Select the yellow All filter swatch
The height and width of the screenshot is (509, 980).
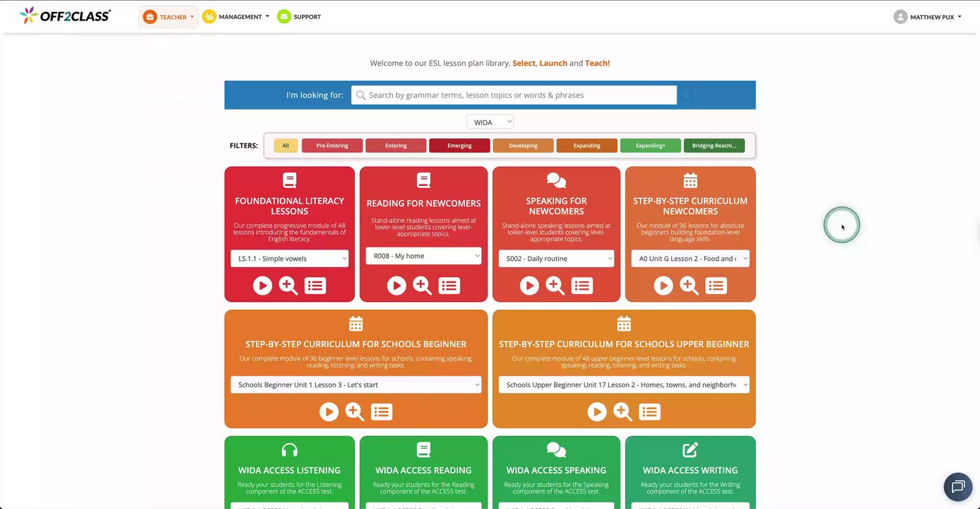pyautogui.click(x=285, y=146)
